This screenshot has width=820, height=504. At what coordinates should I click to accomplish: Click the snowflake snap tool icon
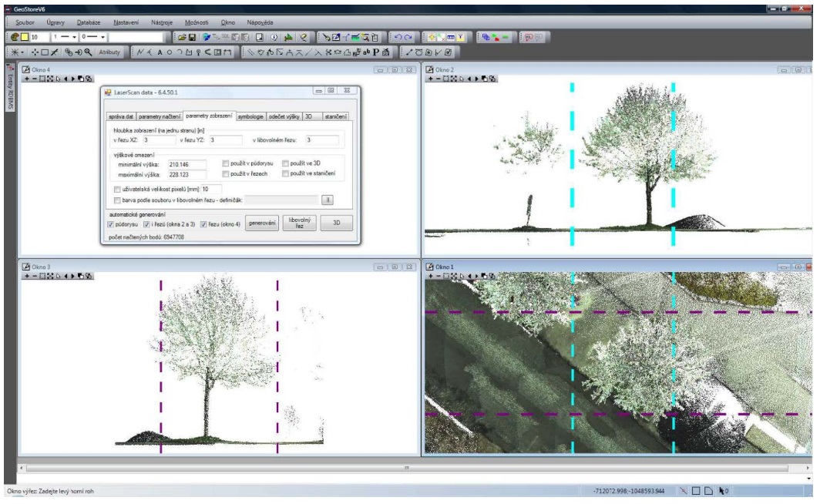click(15, 52)
